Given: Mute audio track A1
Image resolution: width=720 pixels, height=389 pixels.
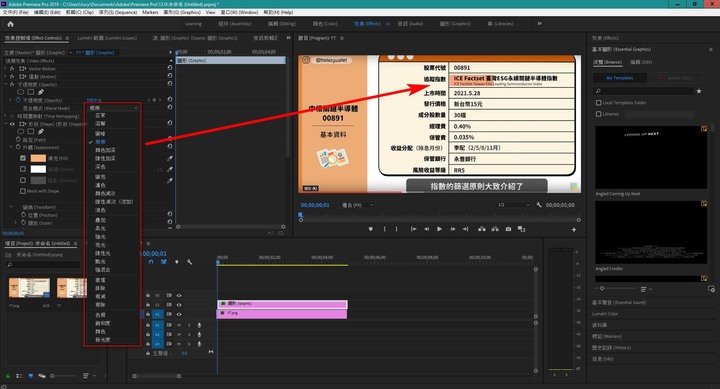Looking at the screenshot, I should (179, 325).
